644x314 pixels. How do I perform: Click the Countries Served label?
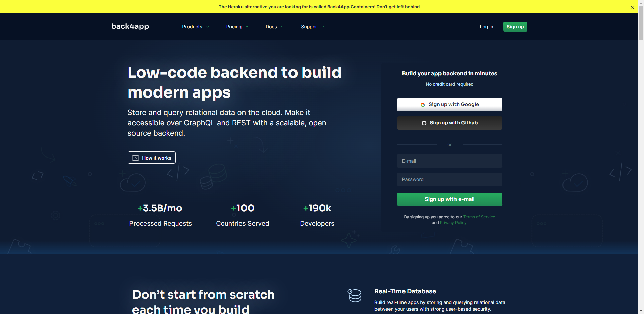point(243,223)
